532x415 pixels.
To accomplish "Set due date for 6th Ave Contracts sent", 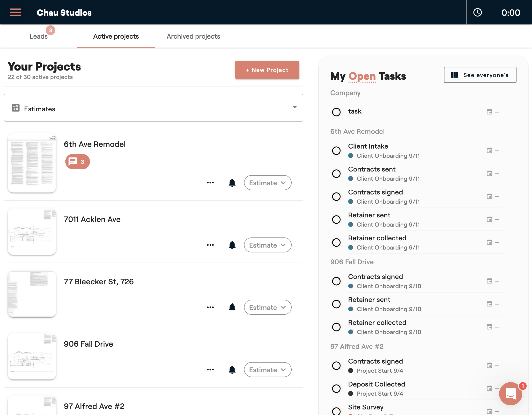I will [x=493, y=173].
